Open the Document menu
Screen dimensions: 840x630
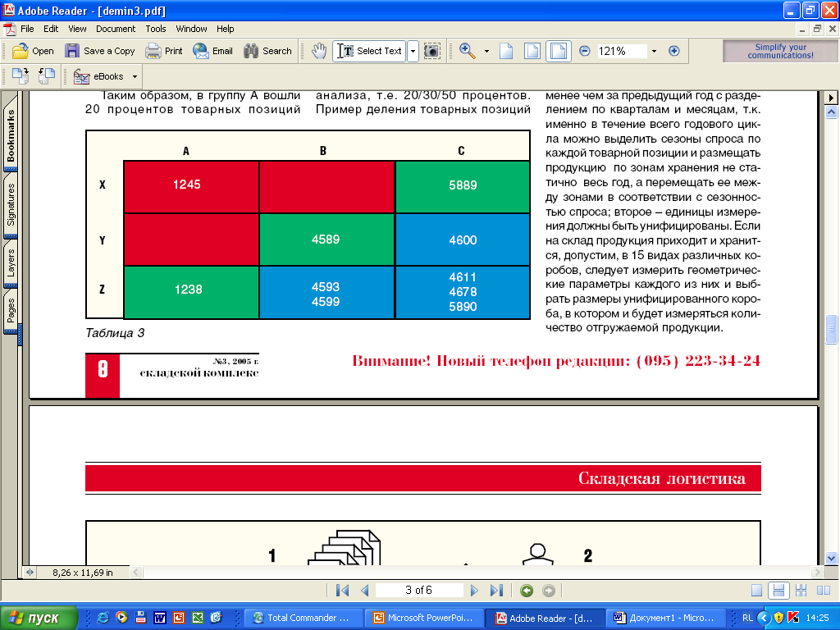pyautogui.click(x=116, y=29)
